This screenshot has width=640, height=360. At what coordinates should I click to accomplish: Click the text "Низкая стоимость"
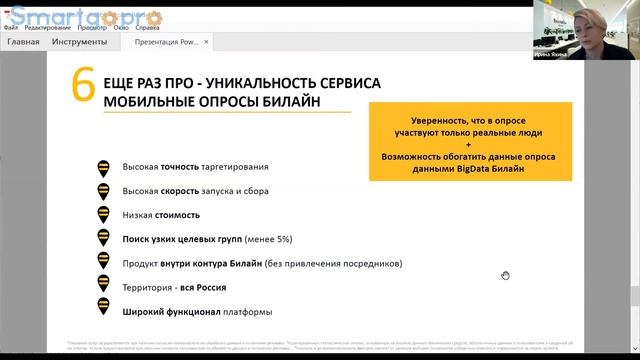tap(161, 215)
